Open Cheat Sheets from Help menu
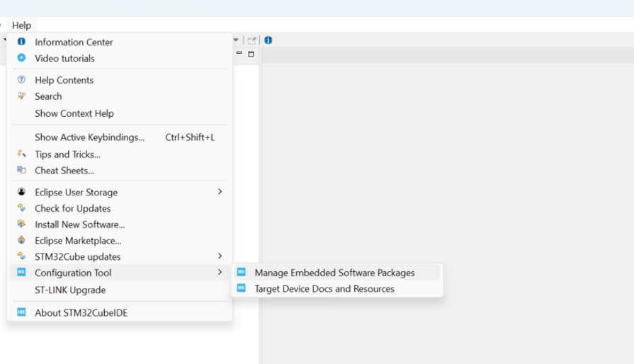 pyautogui.click(x=64, y=171)
